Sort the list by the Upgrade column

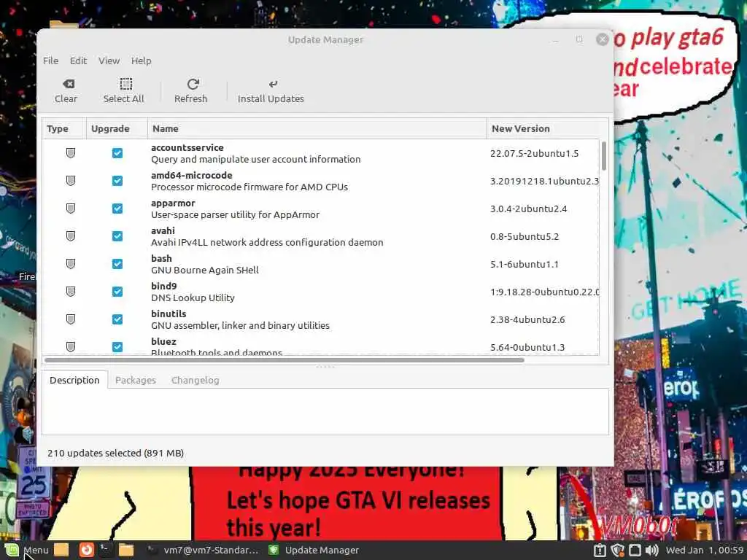(x=117, y=128)
